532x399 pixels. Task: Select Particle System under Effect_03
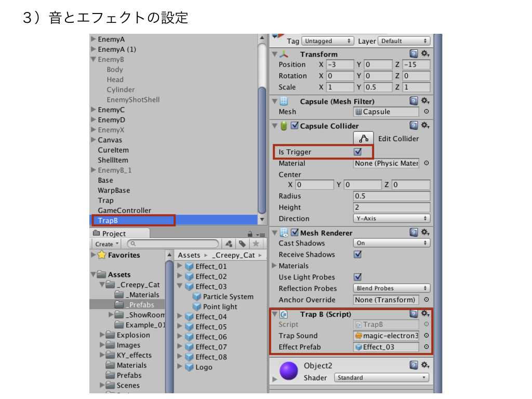[228, 297]
